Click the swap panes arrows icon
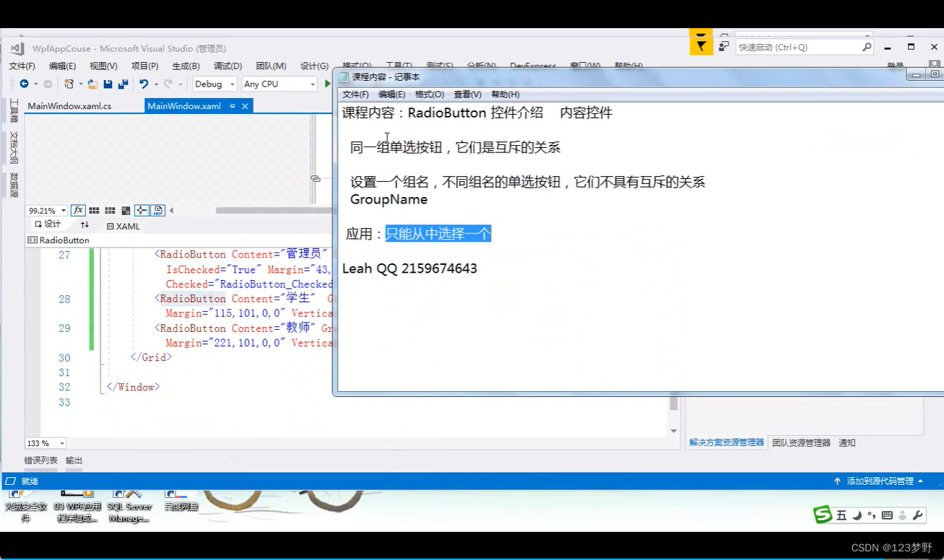 pos(85,225)
